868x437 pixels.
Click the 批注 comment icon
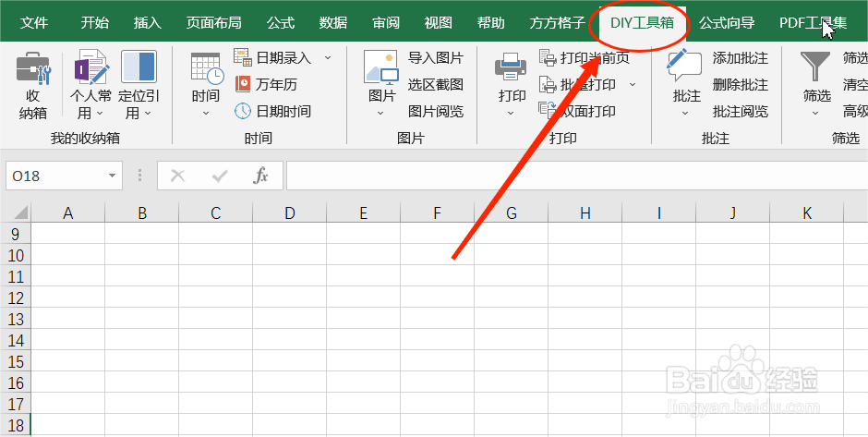point(685,66)
